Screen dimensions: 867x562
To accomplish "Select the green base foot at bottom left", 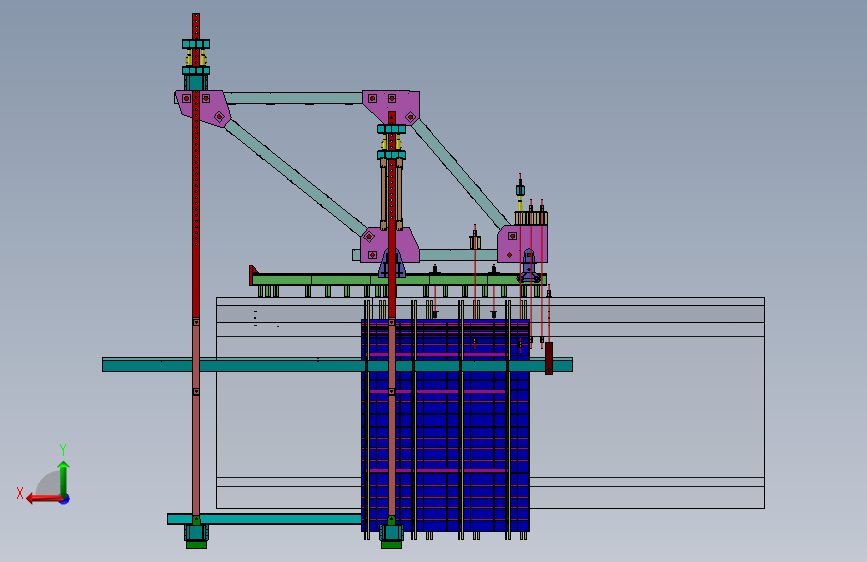I will (x=196, y=545).
